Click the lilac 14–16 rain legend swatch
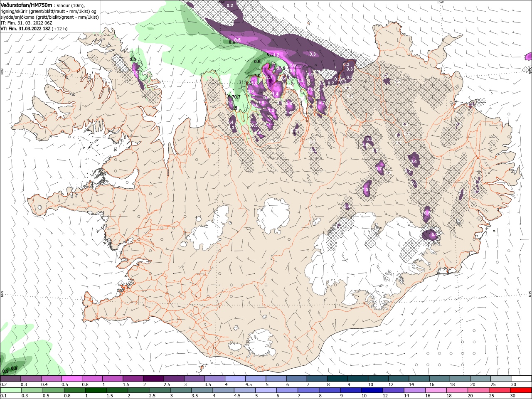 414,390
